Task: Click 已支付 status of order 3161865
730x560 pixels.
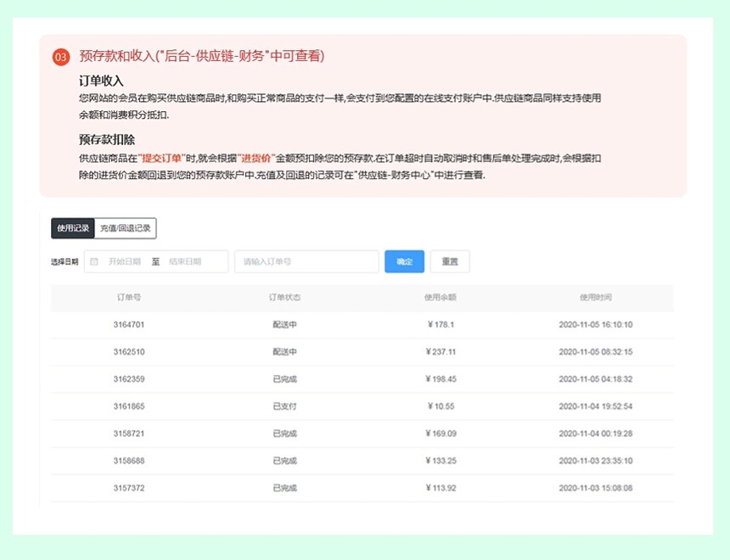Action: [284, 406]
